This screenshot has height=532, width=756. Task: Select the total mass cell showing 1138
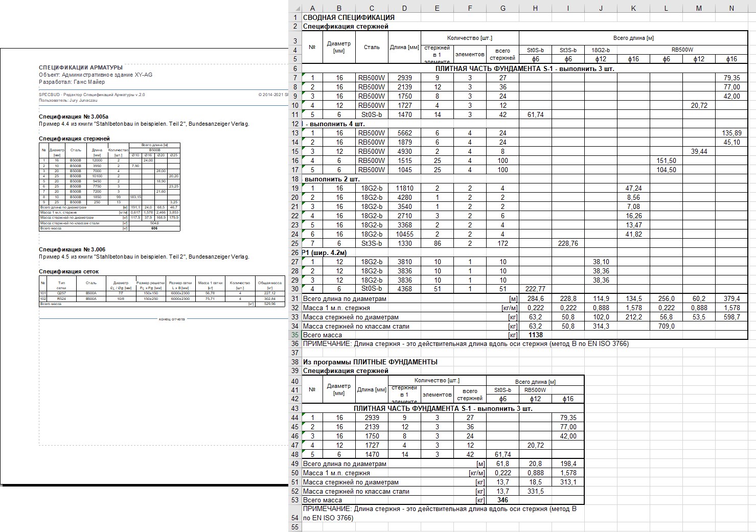click(535, 335)
